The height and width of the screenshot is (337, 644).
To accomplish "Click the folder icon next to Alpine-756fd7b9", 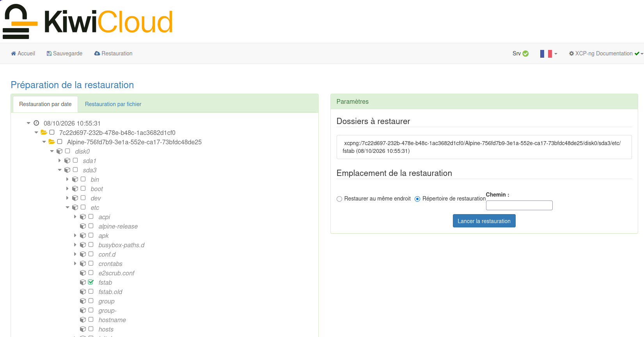I will pos(52,142).
